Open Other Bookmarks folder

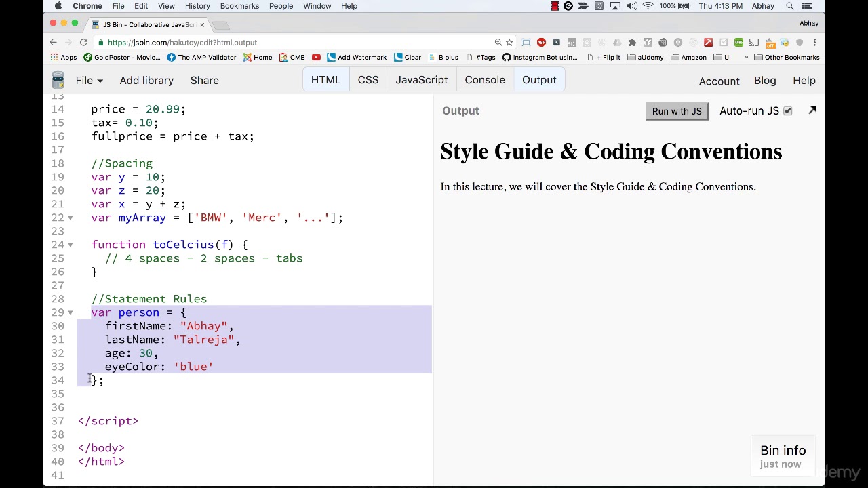[x=787, y=58]
